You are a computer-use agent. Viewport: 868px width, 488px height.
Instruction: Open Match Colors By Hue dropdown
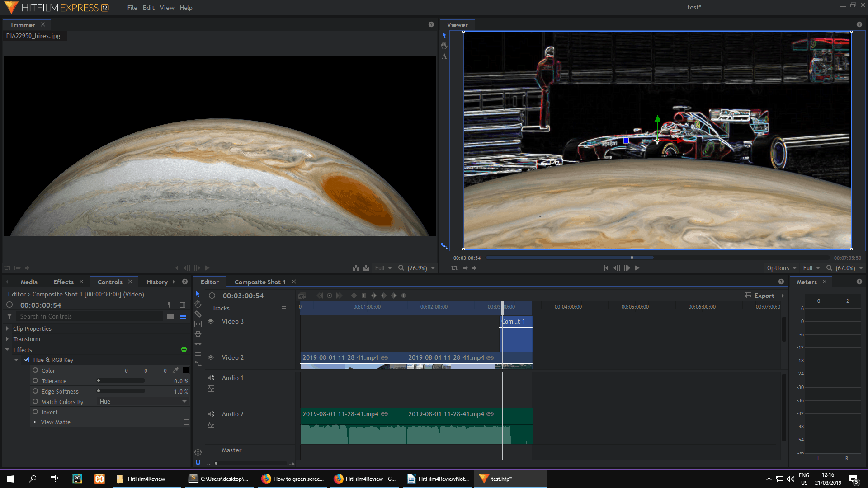pos(143,401)
